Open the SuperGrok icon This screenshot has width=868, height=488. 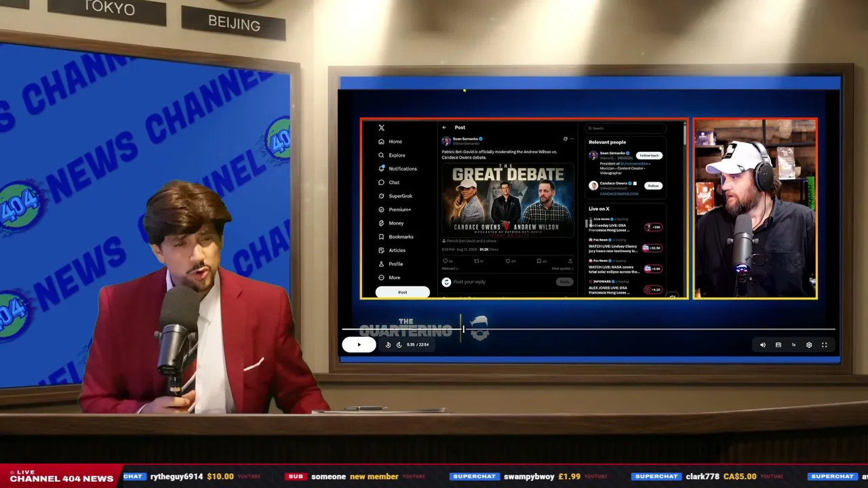[381, 196]
